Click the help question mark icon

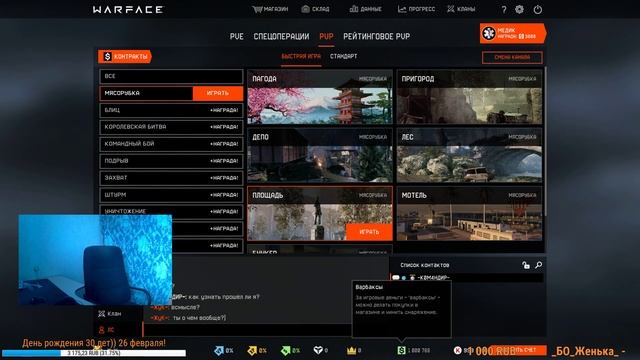[504, 9]
